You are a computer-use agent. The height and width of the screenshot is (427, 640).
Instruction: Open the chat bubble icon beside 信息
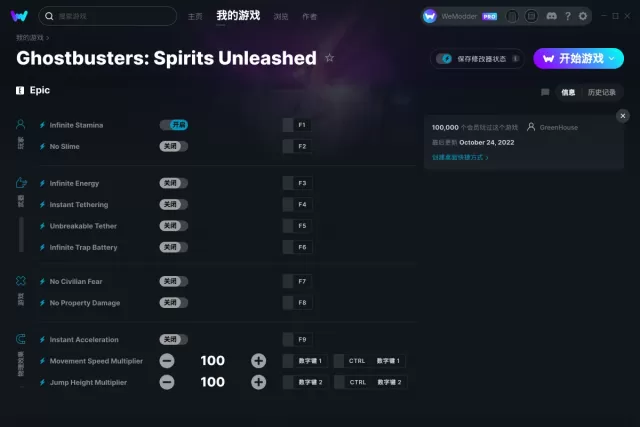click(545, 92)
